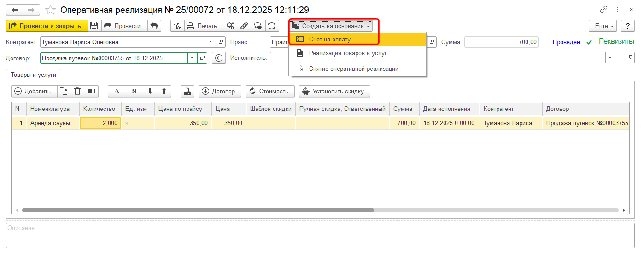Image resolution: width=644 pixels, height=254 pixels.
Task: Copy selected row in goods table toolbar
Action: (64, 91)
